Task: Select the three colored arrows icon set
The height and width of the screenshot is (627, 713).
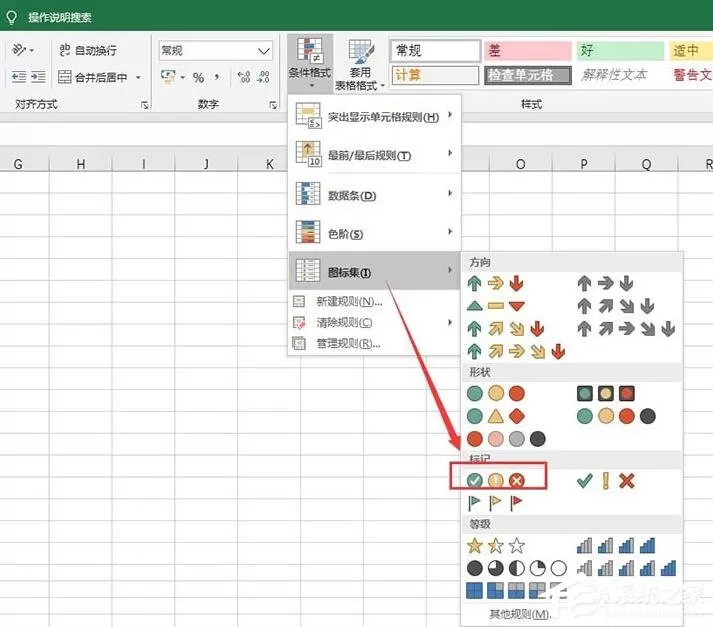Action: (496, 283)
